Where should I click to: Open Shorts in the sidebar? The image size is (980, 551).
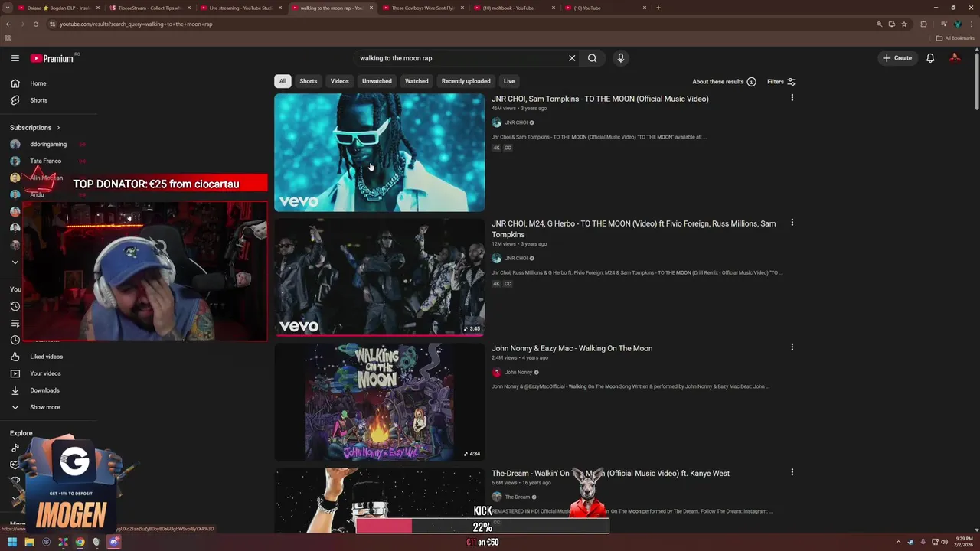tap(38, 100)
